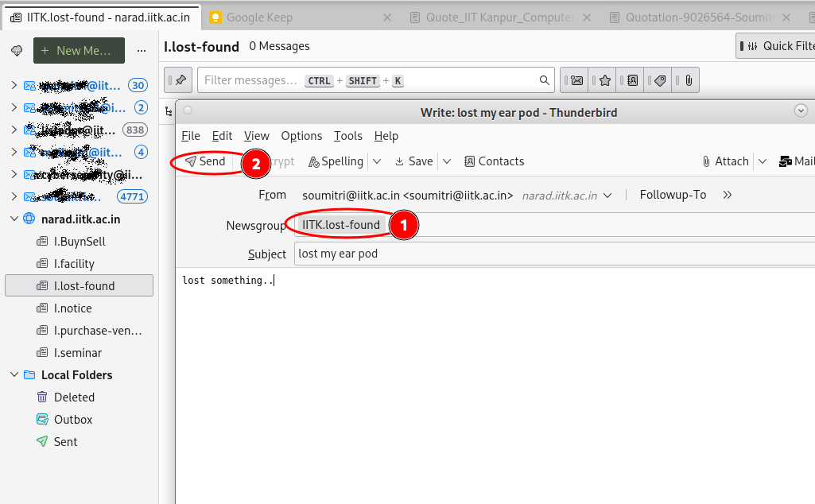This screenshot has height=504, width=815.
Task: Toggle the keep filters pin button
Action: click(x=180, y=80)
